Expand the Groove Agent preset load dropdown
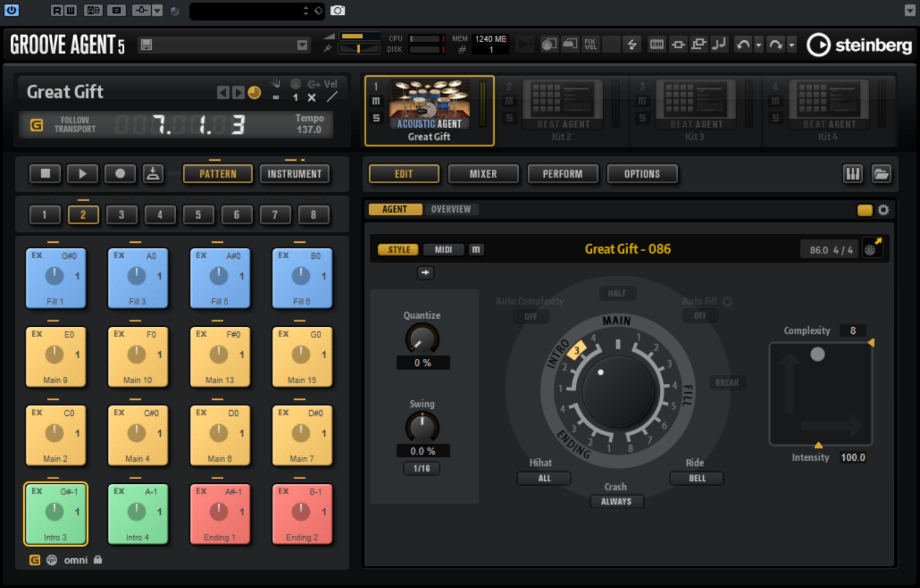The height and width of the screenshot is (588, 920). click(302, 45)
